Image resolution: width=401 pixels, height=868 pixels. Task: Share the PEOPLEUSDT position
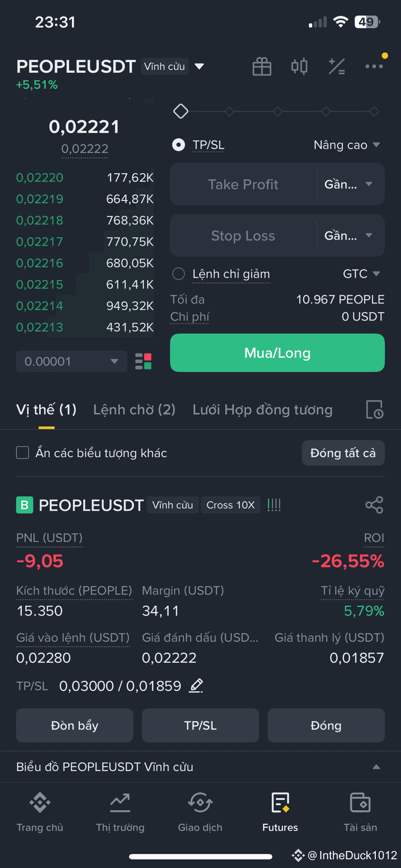coord(374,505)
